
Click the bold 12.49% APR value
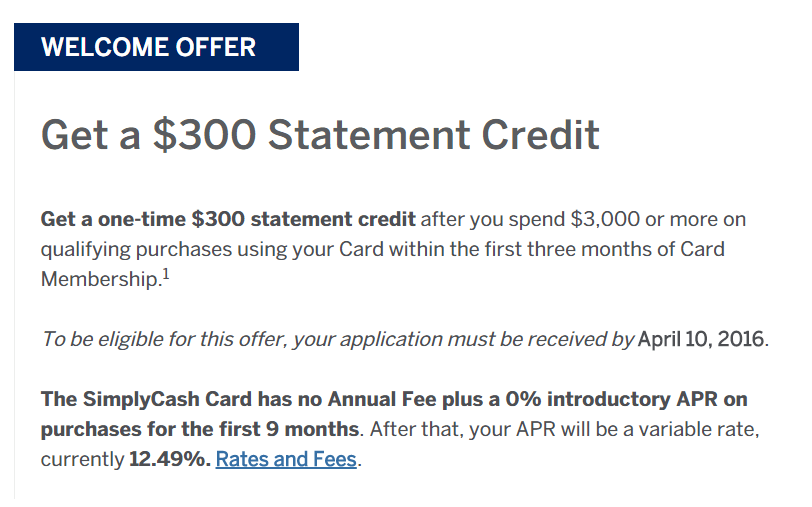(170, 459)
